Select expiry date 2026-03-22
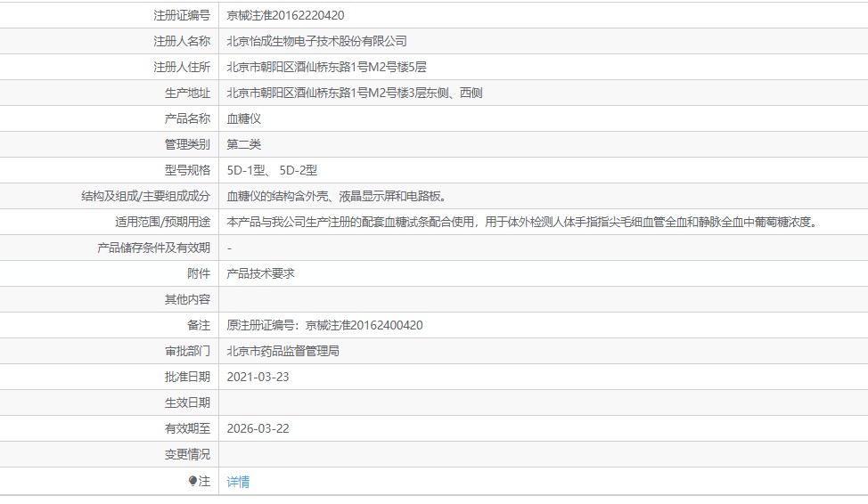Screen dimensions: 868x504 click(x=258, y=429)
